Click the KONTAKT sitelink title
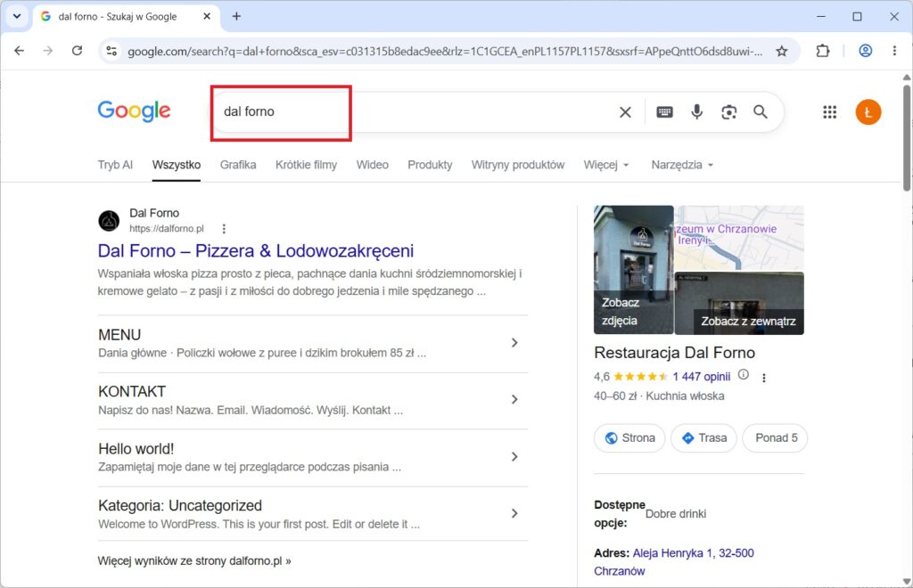Viewport: 913px width, 588px height. (132, 391)
